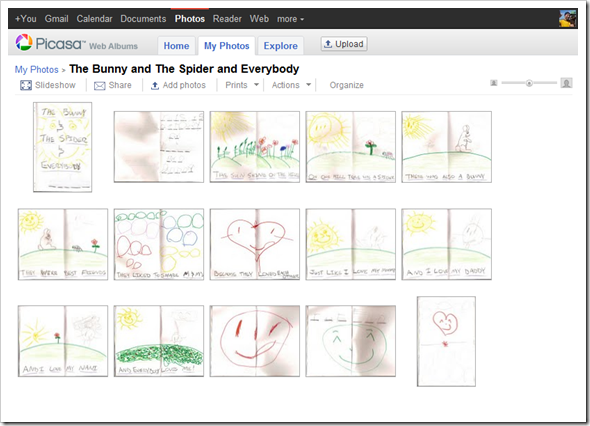This screenshot has width=590, height=426.
Task: Click the album title 'The Bunny and The Spider and Everybody'
Action: pos(184,69)
